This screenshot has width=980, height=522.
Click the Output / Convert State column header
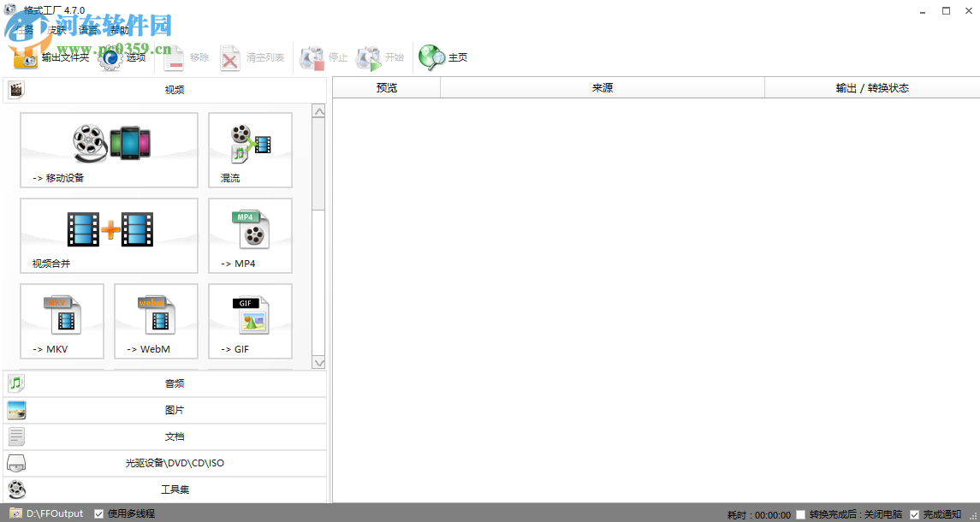click(872, 88)
